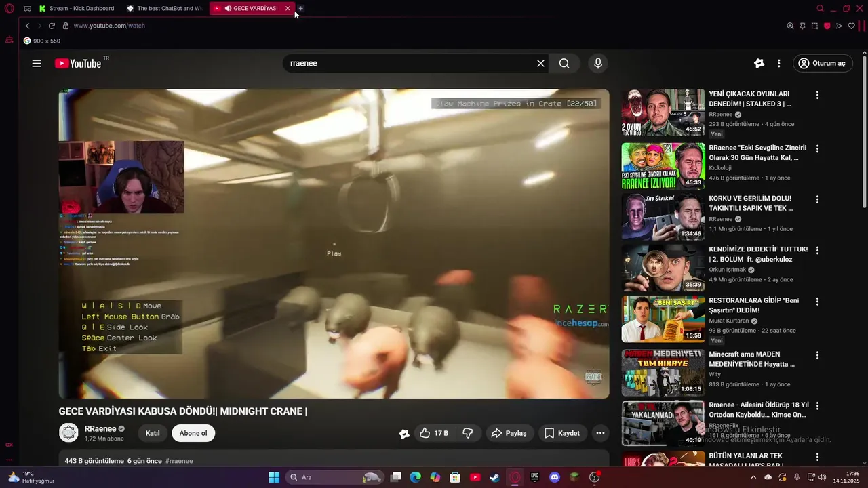This screenshot has height=488, width=868.
Task: Click the Opera sidebar GX cleaner icon
Action: click(9, 40)
